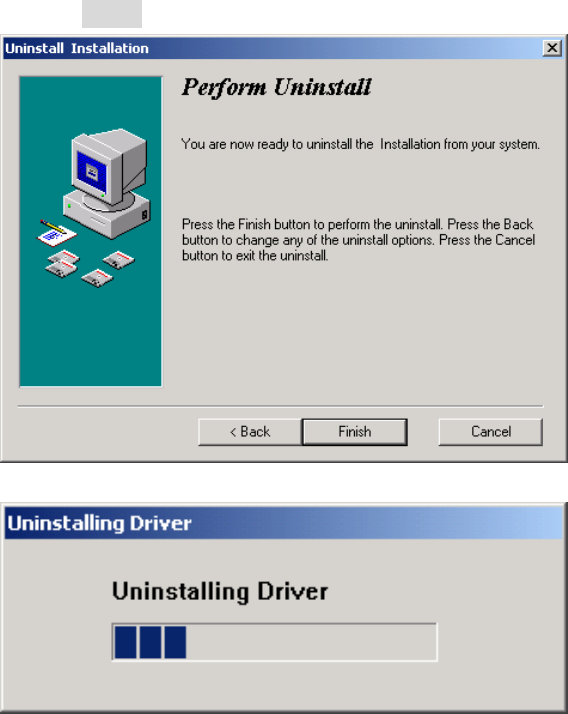Click the empty teal area of side panel
568x714 pixels.
tap(91, 339)
